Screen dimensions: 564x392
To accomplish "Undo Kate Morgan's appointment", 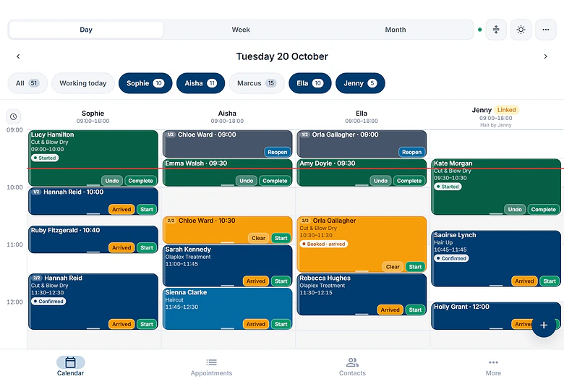I will (x=515, y=209).
